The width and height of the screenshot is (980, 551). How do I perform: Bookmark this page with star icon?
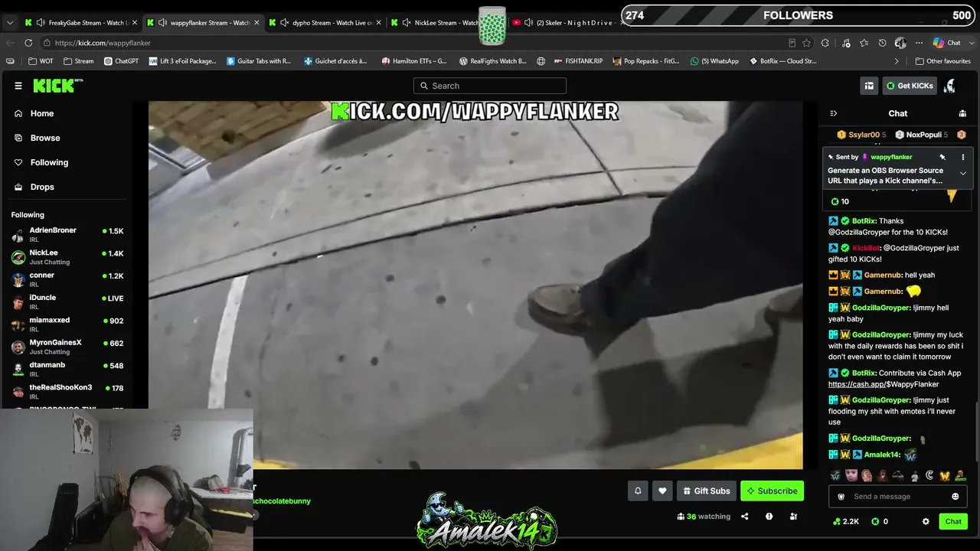pyautogui.click(x=806, y=43)
